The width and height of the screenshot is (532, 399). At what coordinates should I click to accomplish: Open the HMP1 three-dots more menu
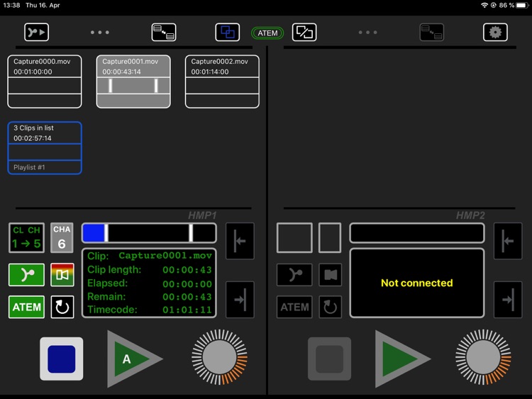[100, 33]
